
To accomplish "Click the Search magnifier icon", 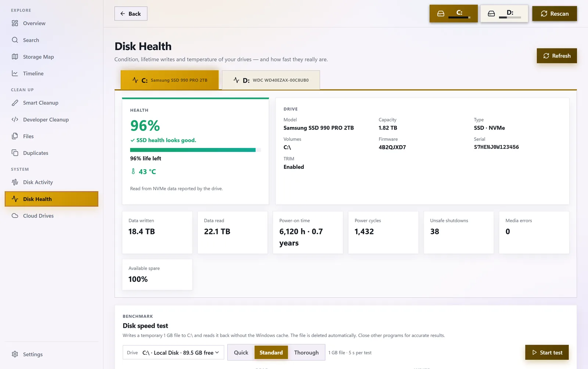I will pos(15,40).
